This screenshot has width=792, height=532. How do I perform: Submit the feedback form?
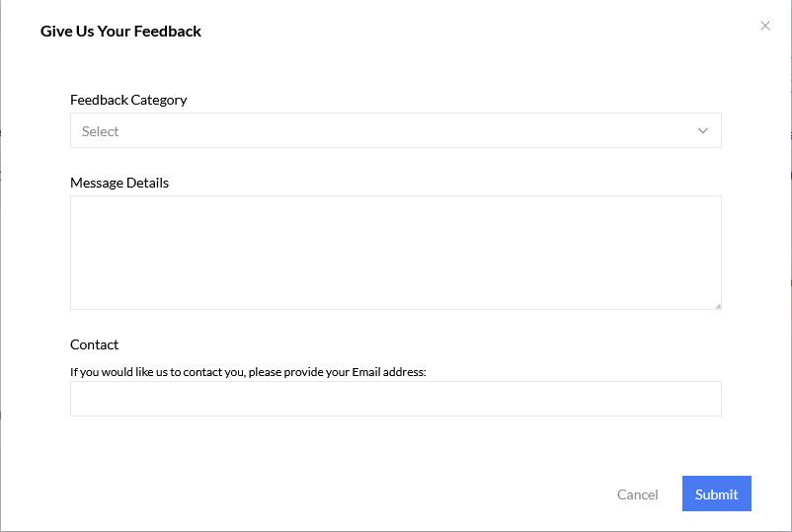click(x=716, y=494)
